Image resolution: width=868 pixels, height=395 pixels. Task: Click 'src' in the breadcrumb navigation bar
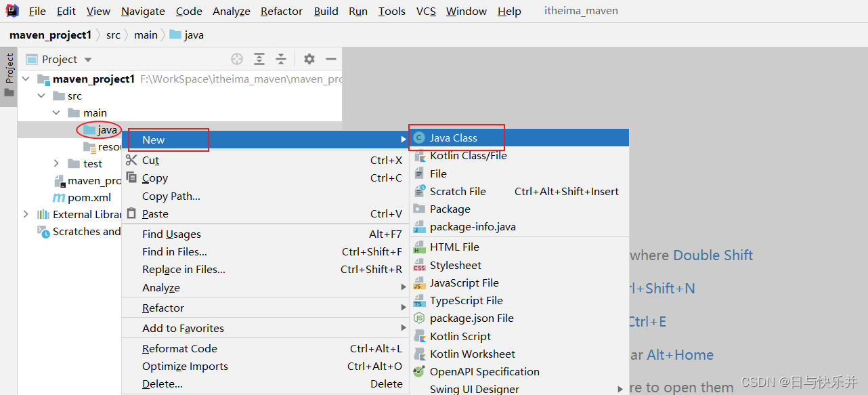(x=113, y=35)
